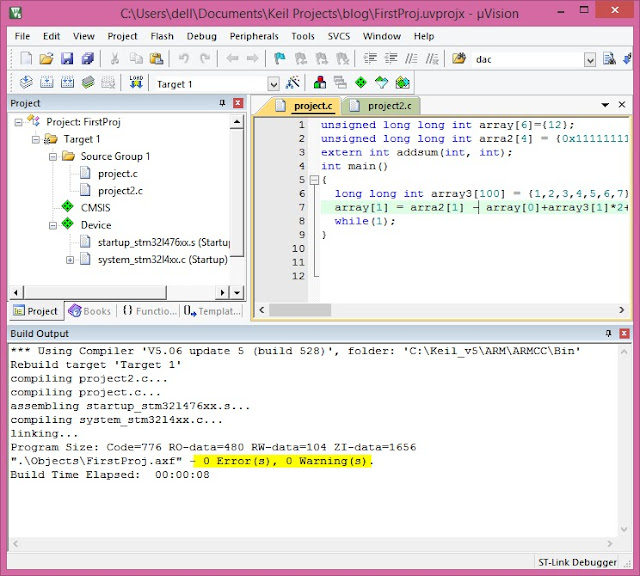Switch to the project2.c editor tab
Image resolution: width=640 pixels, height=576 pixels.
pyautogui.click(x=381, y=106)
